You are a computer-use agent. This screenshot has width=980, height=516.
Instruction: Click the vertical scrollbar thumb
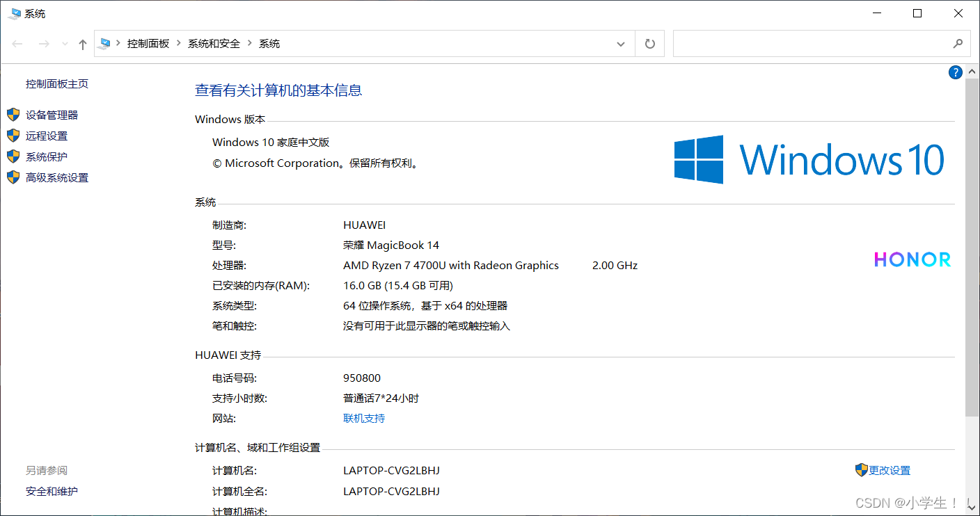tap(972, 247)
